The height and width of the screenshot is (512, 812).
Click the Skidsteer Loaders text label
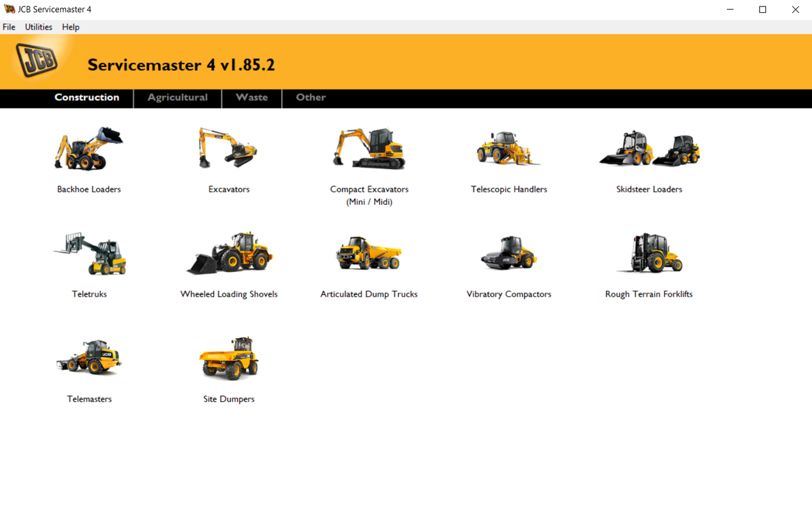649,189
